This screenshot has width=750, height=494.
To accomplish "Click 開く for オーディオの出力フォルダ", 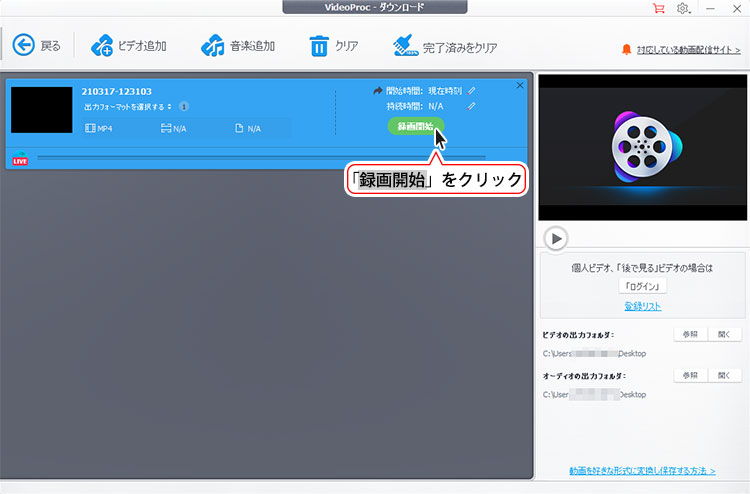I will pyautogui.click(x=724, y=375).
